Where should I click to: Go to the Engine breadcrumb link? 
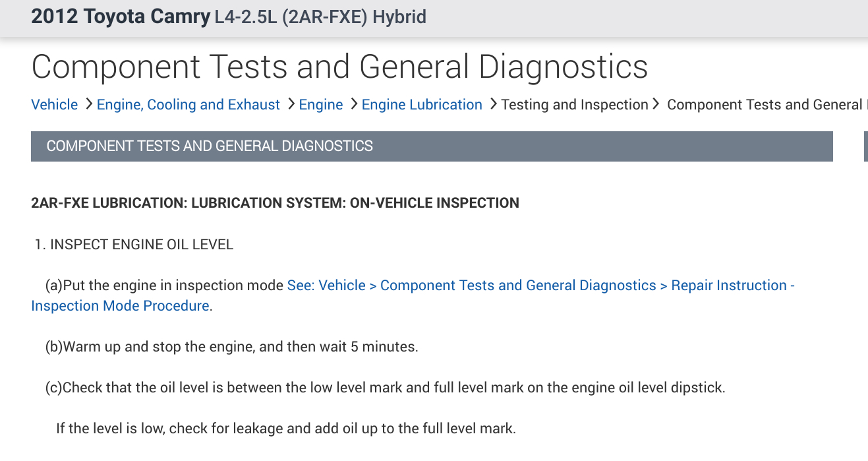321,105
